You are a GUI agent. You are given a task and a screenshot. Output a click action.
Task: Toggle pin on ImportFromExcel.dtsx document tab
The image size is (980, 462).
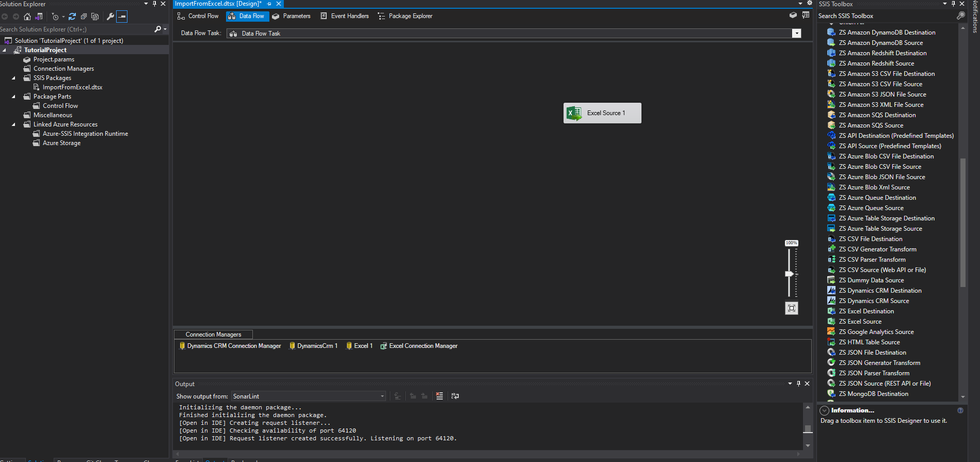[x=269, y=4]
